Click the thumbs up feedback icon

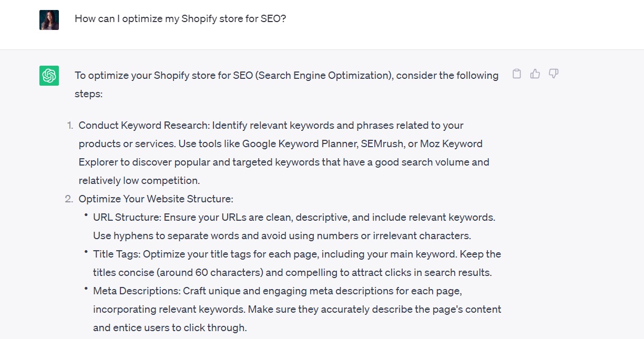pyautogui.click(x=535, y=74)
